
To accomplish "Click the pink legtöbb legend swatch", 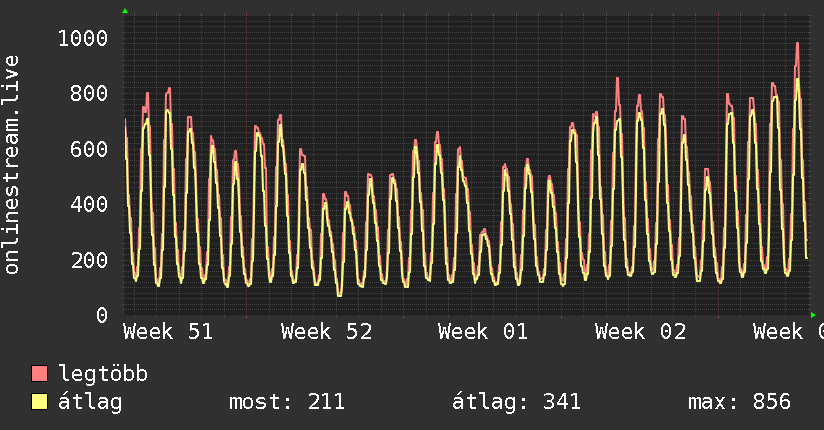I will tap(39, 373).
